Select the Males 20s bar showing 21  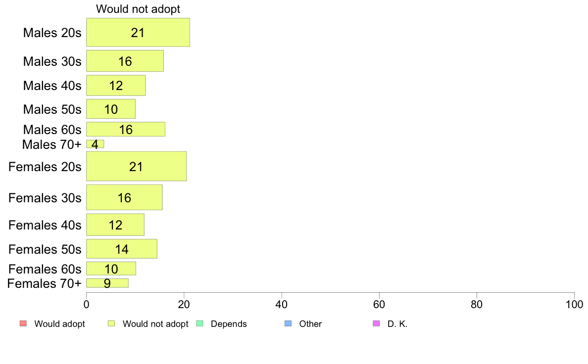[x=138, y=32]
